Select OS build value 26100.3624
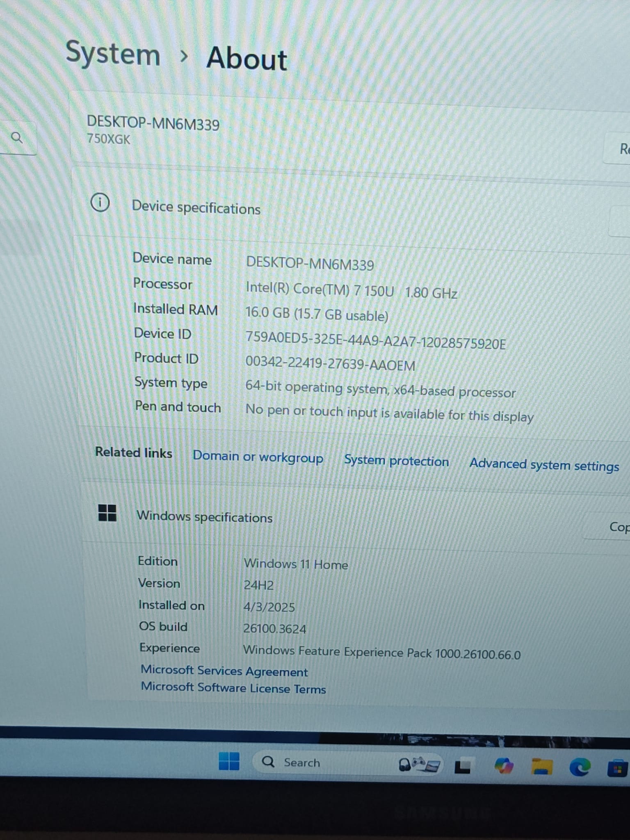 tap(274, 629)
